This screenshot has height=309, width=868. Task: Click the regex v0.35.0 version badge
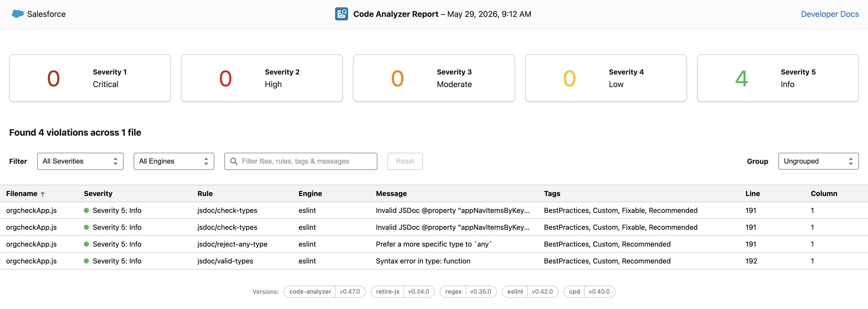pos(468,291)
